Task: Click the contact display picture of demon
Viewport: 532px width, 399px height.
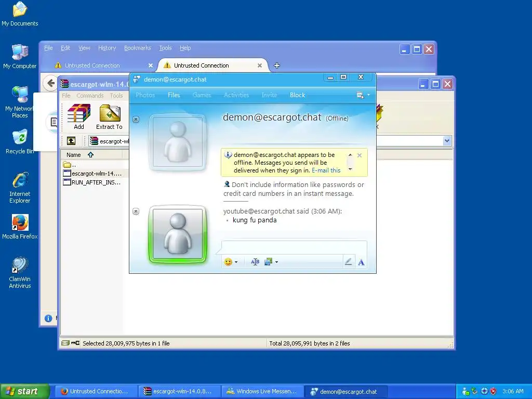Action: coord(178,142)
